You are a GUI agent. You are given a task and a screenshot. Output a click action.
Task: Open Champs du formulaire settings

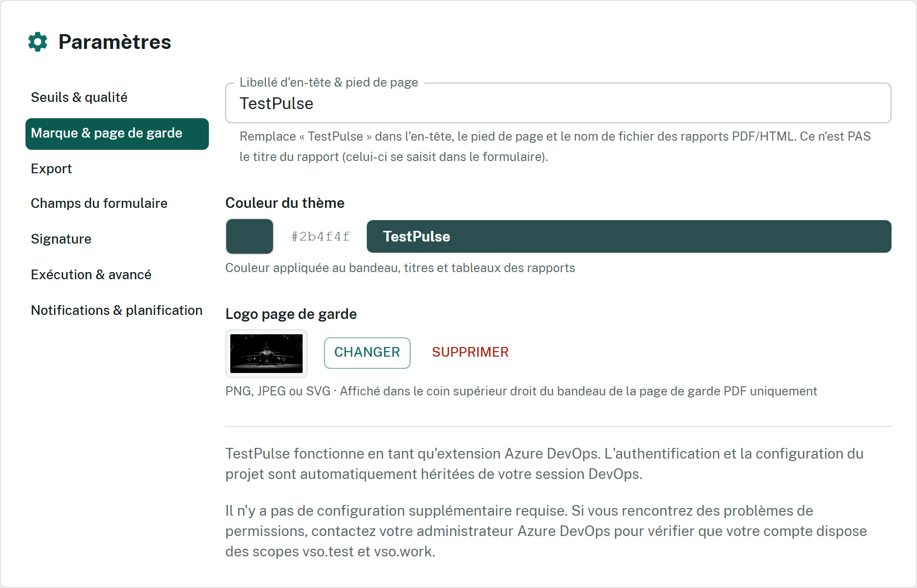[x=117, y=203]
